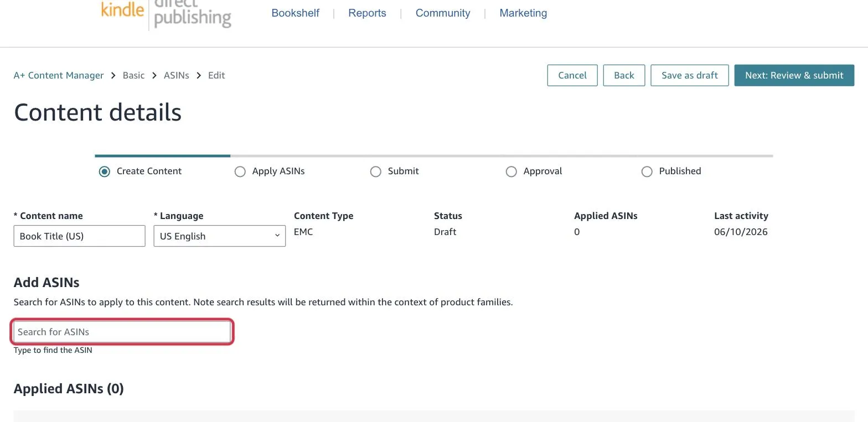This screenshot has width=868, height=422.
Task: Click the Basic breadcrumb link
Action: point(133,75)
